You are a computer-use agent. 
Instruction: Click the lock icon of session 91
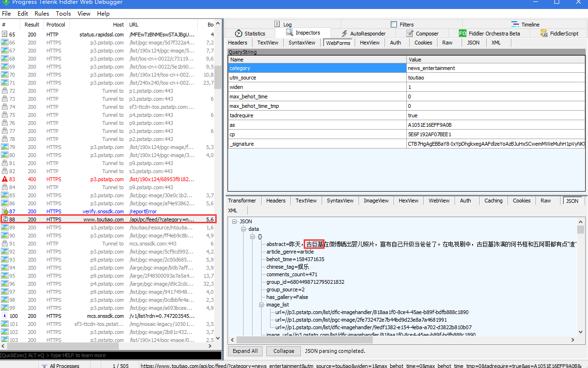tap(5, 244)
